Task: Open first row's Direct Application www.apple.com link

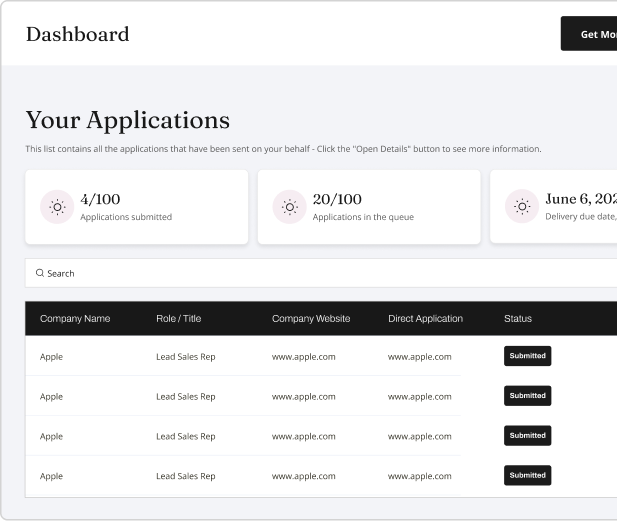Action: [x=419, y=357]
